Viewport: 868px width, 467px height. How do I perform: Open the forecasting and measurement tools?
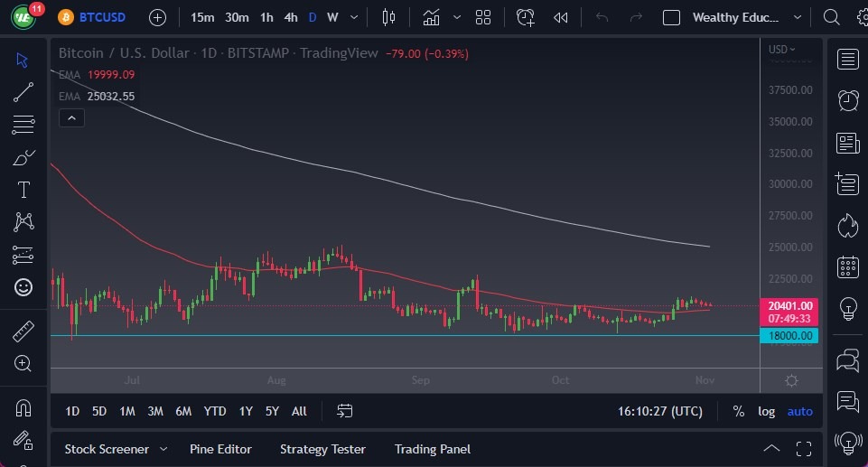pyautogui.click(x=23, y=255)
